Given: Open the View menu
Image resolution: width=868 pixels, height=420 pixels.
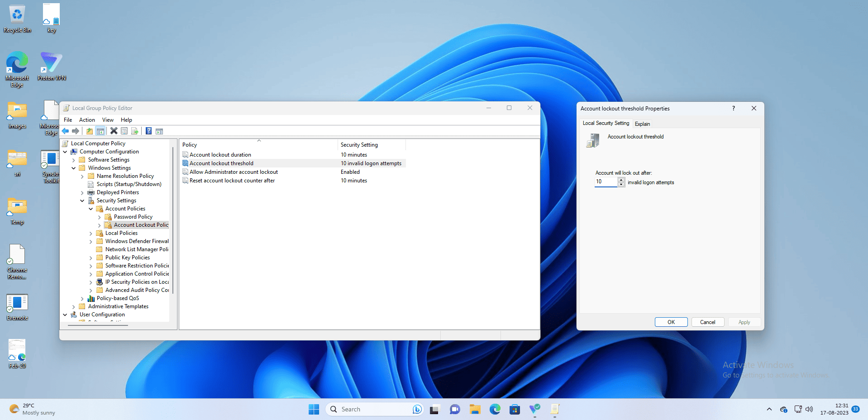Looking at the screenshot, I should (108, 120).
